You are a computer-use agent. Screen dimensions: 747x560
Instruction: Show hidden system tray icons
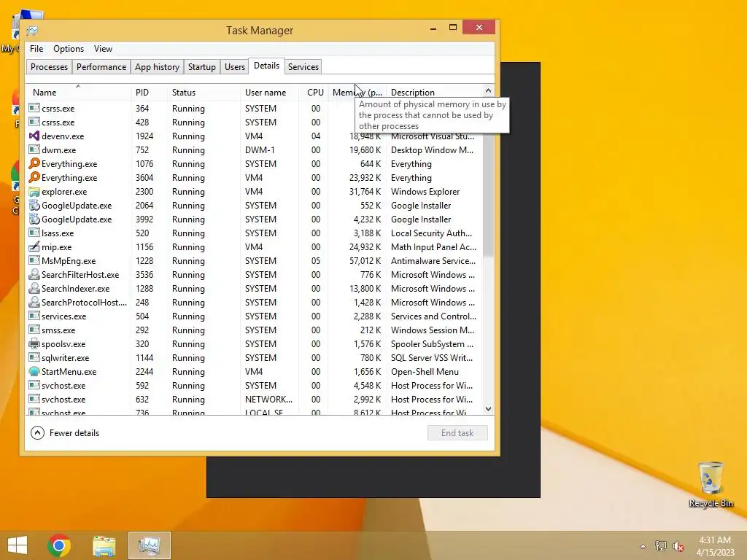click(643, 546)
